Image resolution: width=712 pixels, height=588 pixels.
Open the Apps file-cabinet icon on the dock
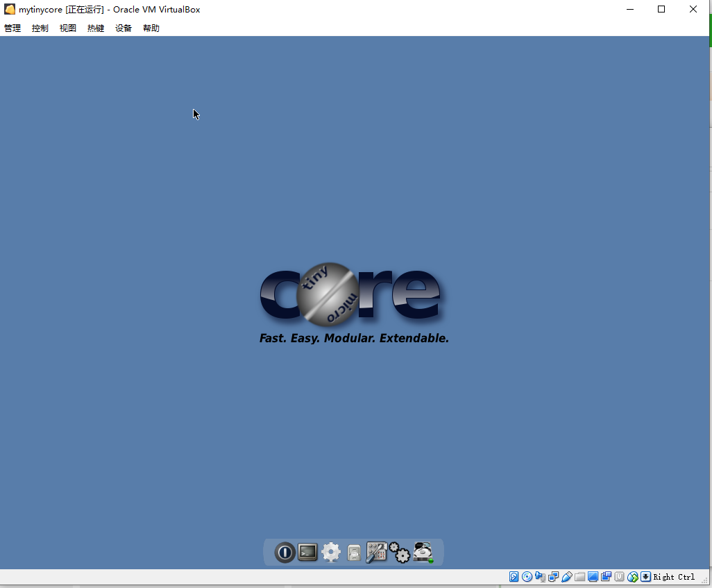354,553
